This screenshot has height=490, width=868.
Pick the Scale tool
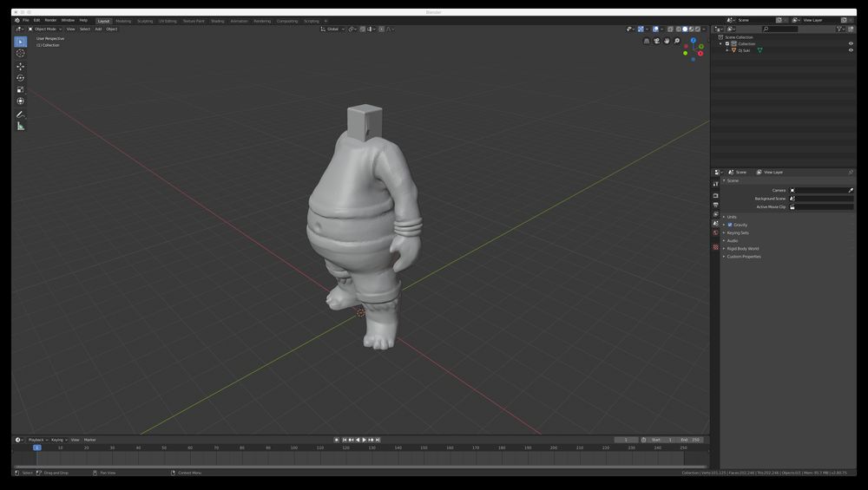[21, 89]
